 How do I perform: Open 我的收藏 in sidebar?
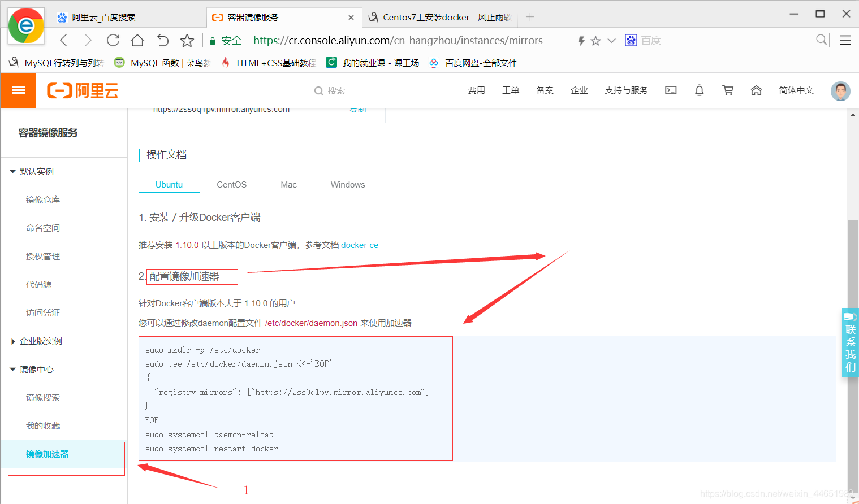[43, 425]
